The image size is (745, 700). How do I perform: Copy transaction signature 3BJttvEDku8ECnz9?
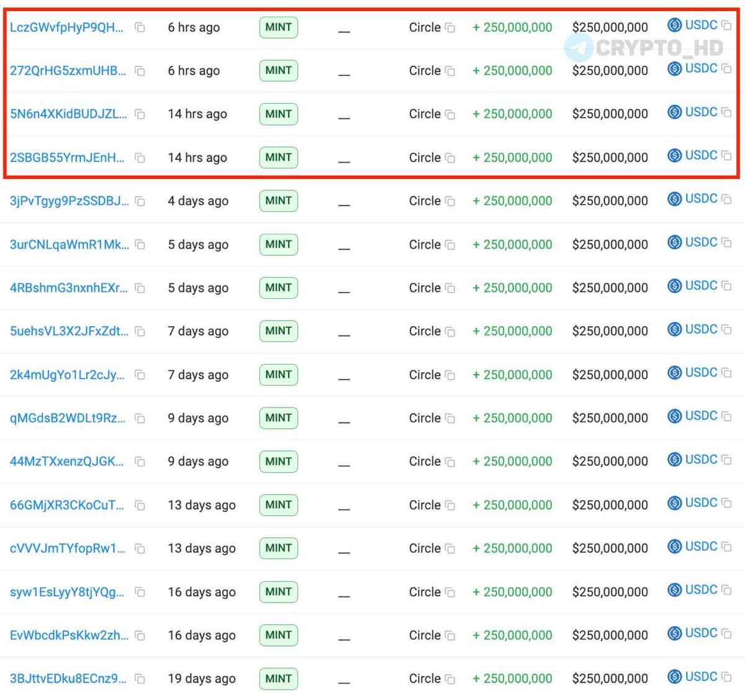140,679
